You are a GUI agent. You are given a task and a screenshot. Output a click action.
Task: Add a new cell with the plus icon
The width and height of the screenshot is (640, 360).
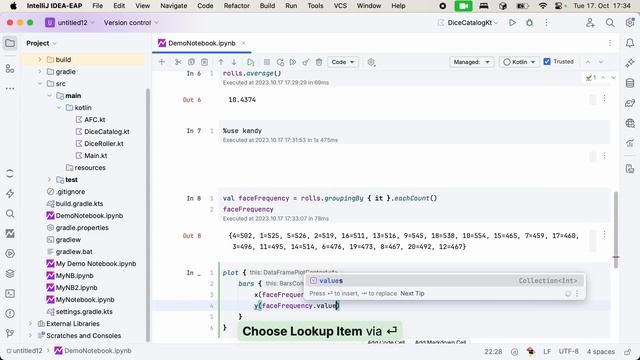pyautogui.click(x=162, y=62)
